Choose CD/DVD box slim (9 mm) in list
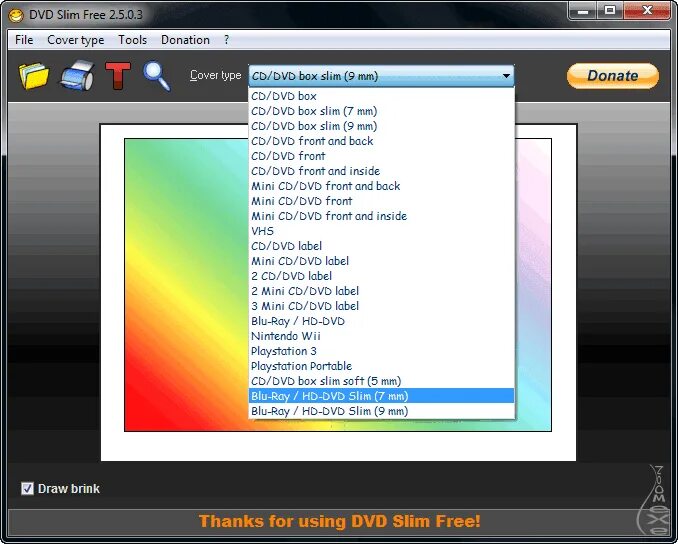The height and width of the screenshot is (544, 678). [381, 126]
